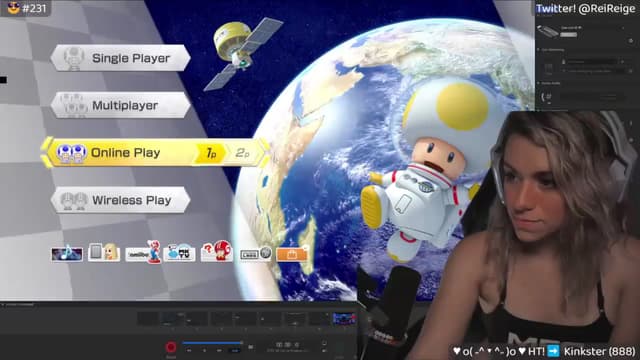640x360 pixels.
Task: Click the settings gear in the side panel
Action: [631, 40]
